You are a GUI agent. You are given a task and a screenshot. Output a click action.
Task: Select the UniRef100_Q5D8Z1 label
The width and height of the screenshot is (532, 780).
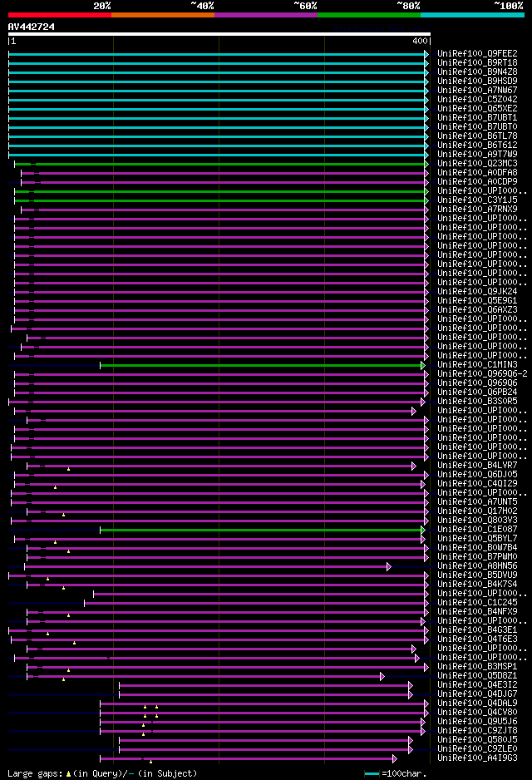477,675
